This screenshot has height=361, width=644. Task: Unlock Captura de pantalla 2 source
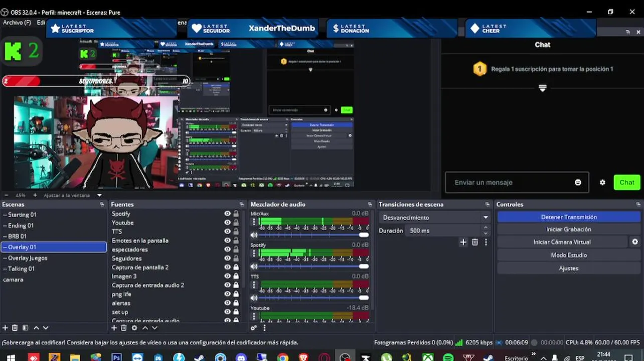(236, 267)
